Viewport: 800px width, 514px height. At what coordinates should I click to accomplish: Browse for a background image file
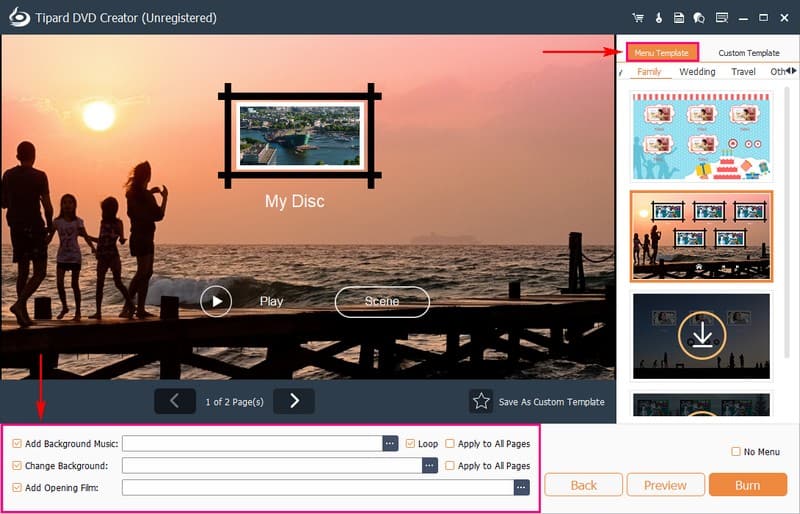(x=430, y=466)
